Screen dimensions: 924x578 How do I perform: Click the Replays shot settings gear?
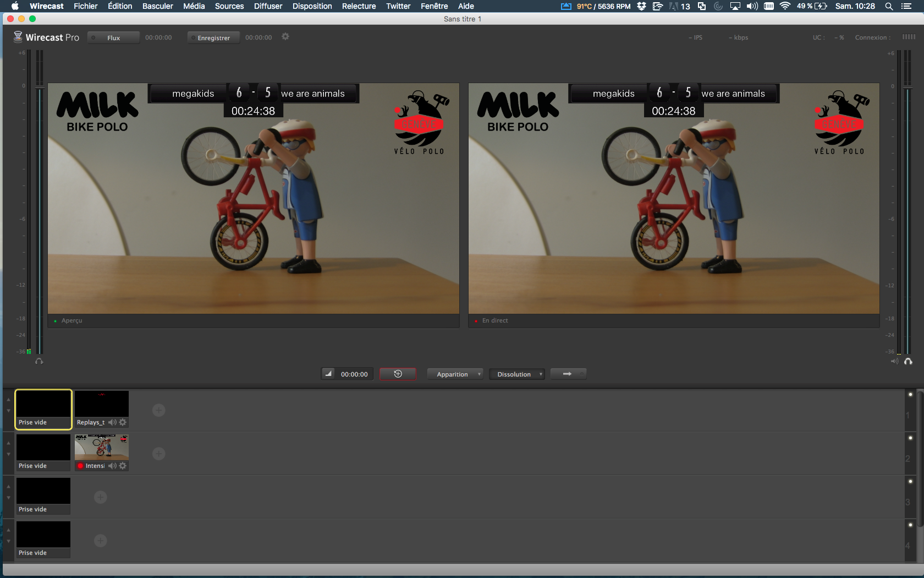pos(123,422)
